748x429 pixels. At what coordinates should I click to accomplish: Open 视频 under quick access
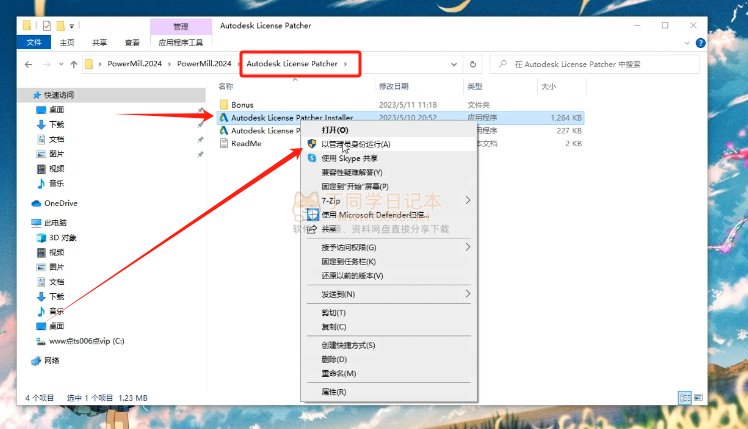point(56,168)
